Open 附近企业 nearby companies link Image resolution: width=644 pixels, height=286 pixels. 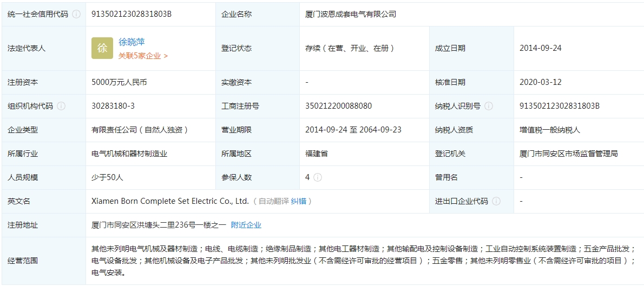(x=246, y=225)
